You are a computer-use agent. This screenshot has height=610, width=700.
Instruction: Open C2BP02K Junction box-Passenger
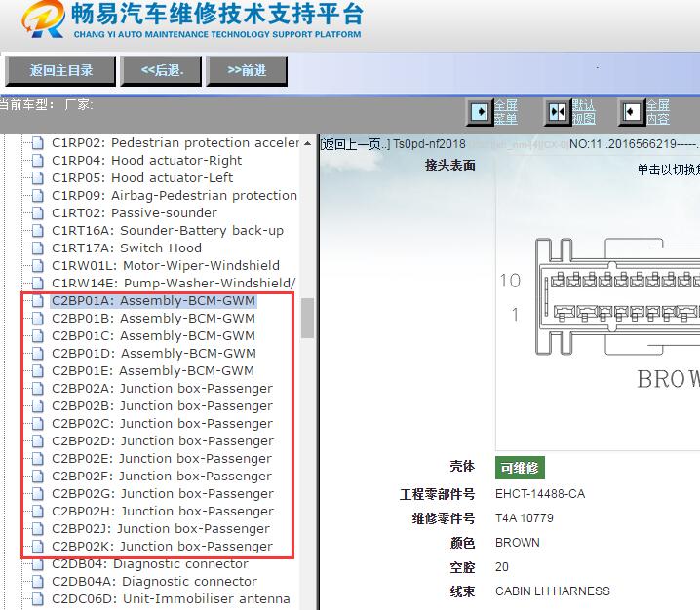[x=163, y=547]
